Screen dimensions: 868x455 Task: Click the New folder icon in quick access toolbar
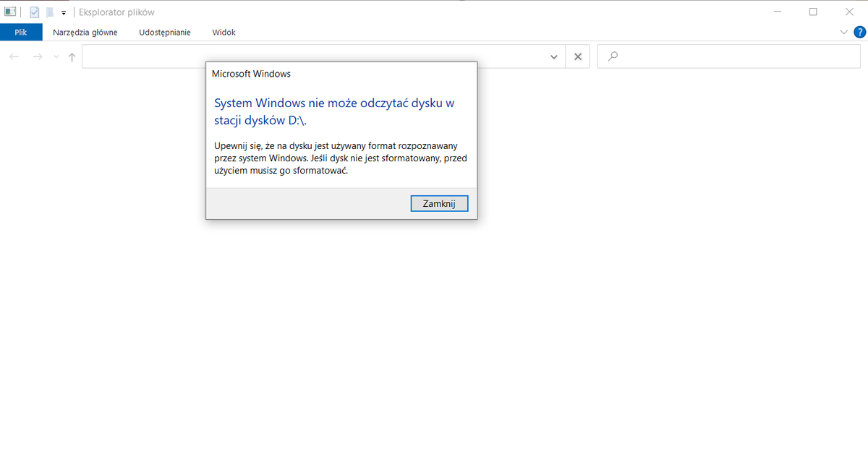click(x=49, y=12)
